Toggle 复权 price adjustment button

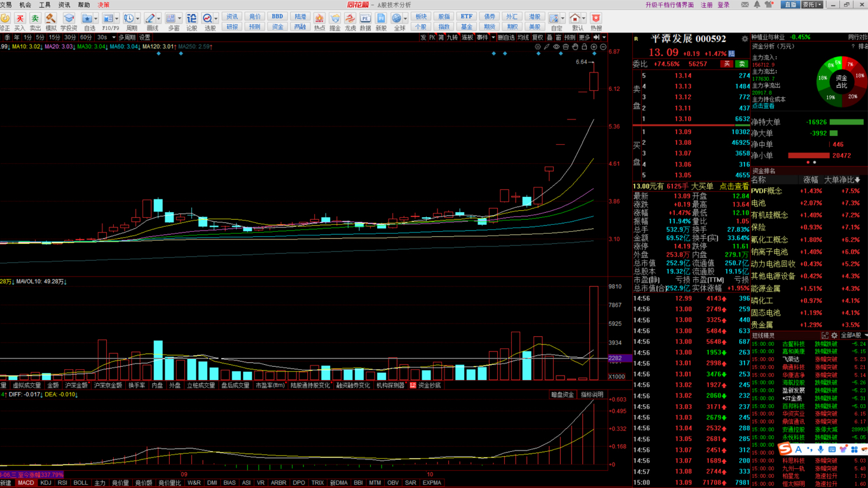click(x=538, y=38)
